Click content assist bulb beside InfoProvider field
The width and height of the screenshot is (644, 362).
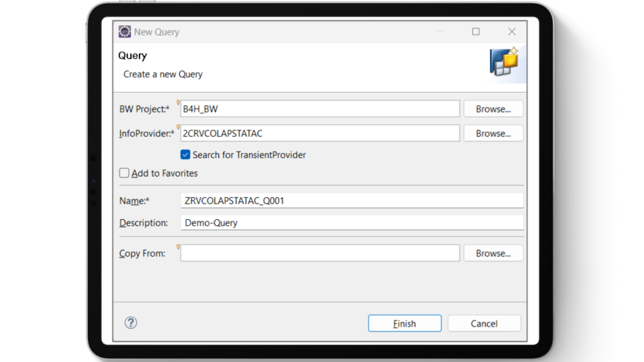(179, 127)
